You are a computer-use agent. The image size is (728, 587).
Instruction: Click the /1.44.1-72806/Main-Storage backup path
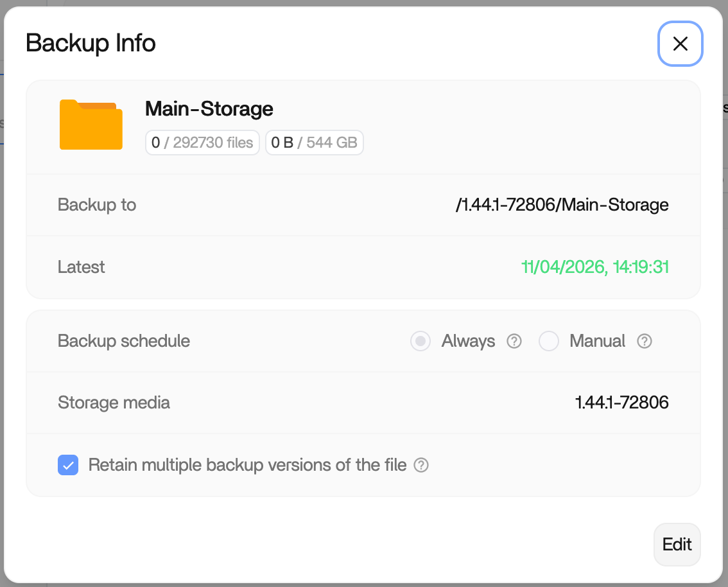point(562,205)
